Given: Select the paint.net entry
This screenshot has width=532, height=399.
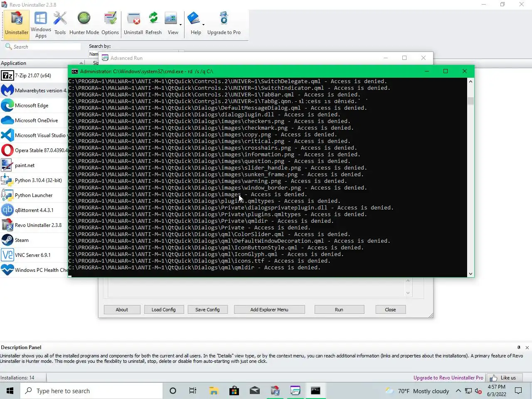Looking at the screenshot, I should pyautogui.click(x=34, y=165).
